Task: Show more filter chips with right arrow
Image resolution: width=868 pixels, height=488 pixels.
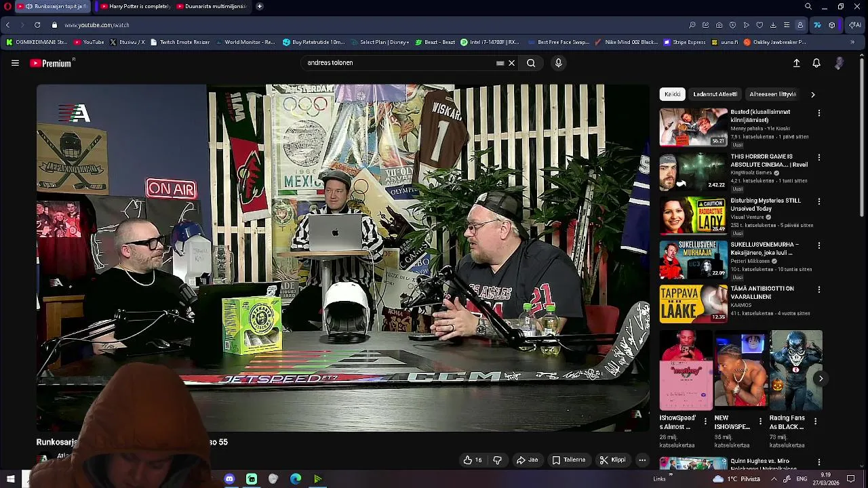Action: [x=813, y=94]
